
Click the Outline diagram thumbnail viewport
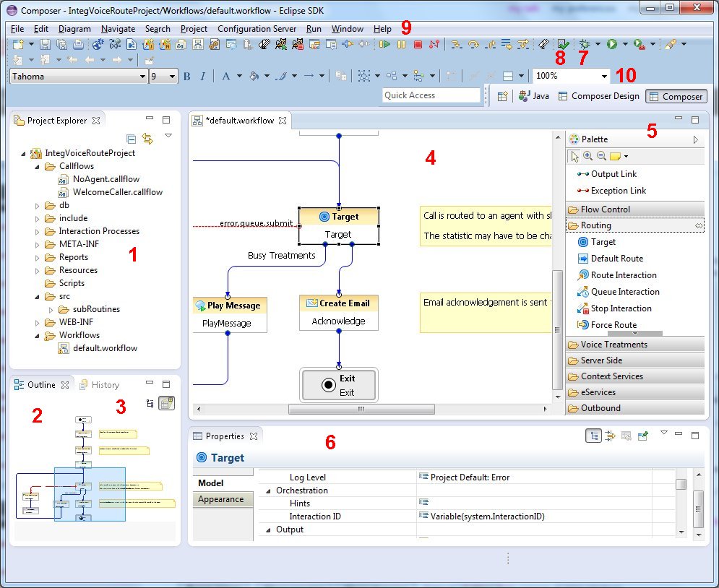(90, 494)
